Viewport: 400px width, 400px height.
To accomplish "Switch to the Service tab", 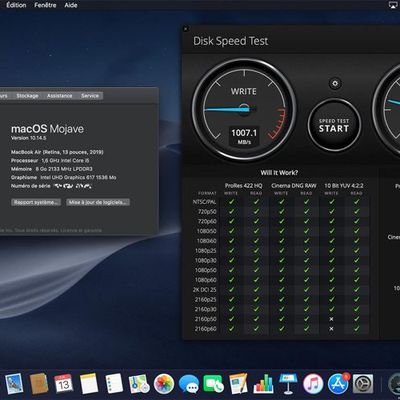I will tap(90, 96).
